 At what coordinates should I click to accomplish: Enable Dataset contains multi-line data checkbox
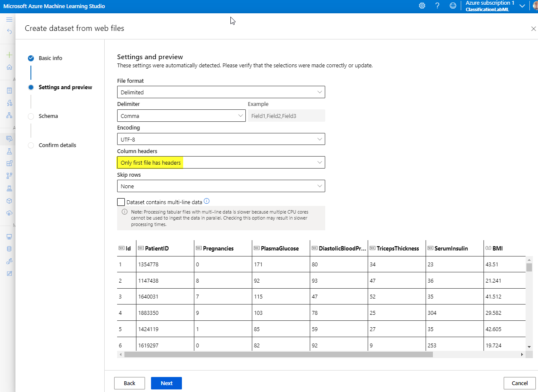[x=121, y=202]
